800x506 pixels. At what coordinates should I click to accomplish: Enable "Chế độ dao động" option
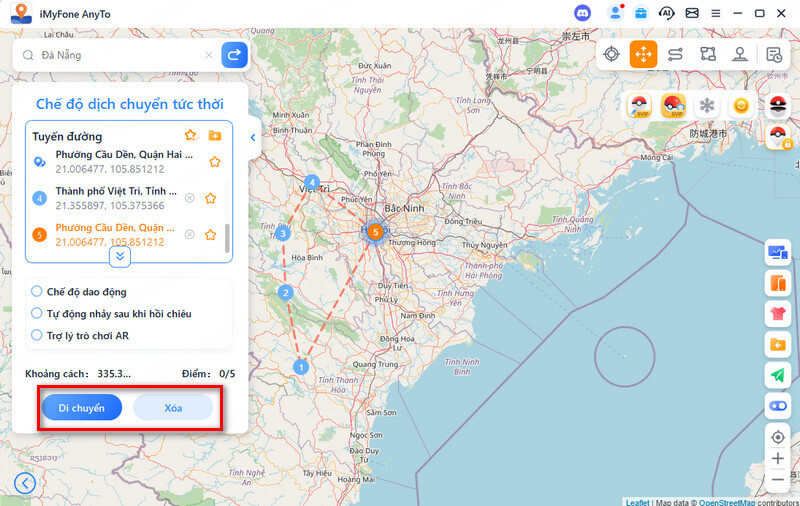[37, 291]
